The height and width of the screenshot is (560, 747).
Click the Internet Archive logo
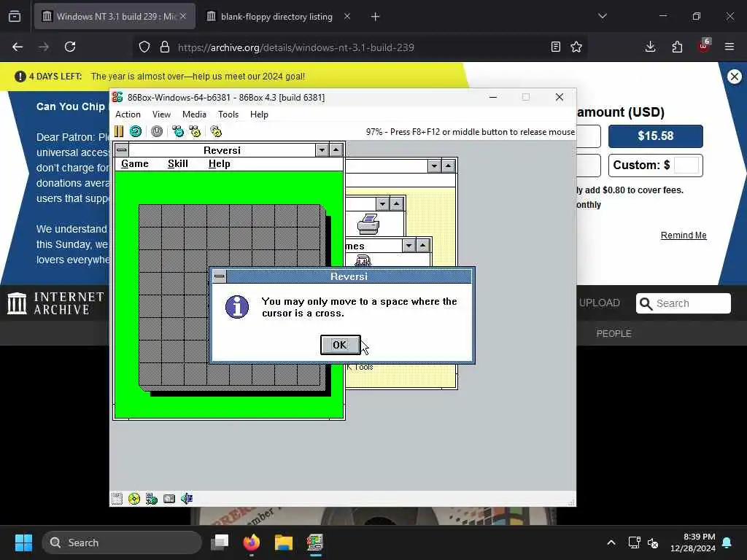click(55, 303)
